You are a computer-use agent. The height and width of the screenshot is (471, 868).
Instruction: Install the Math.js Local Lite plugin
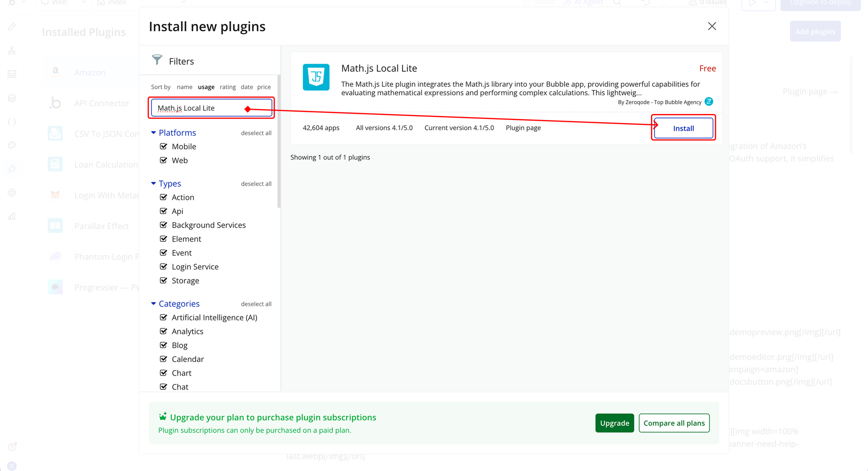click(x=683, y=128)
